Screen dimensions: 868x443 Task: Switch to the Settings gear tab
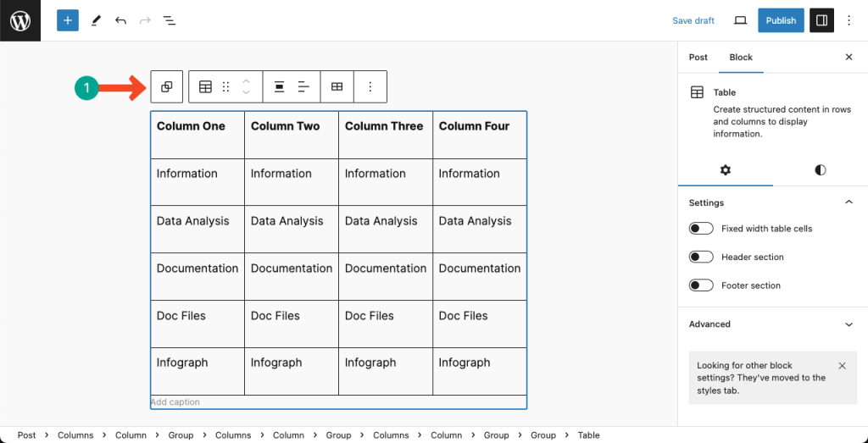pyautogui.click(x=726, y=169)
